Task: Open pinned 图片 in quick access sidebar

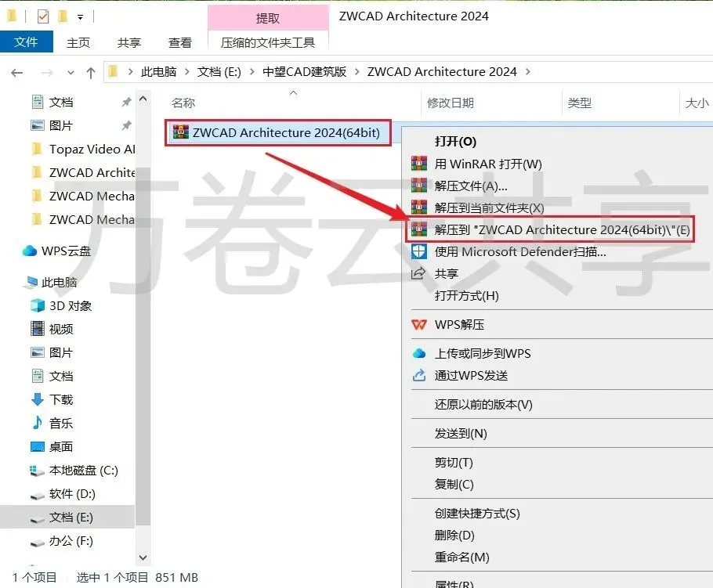Action: coord(61,125)
